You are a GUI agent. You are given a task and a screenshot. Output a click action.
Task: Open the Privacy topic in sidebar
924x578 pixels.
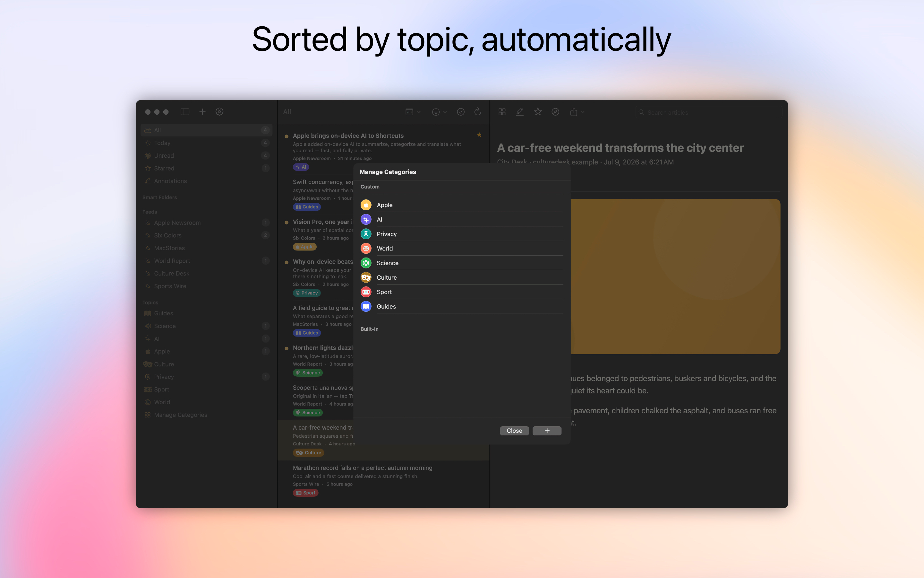click(206, 377)
